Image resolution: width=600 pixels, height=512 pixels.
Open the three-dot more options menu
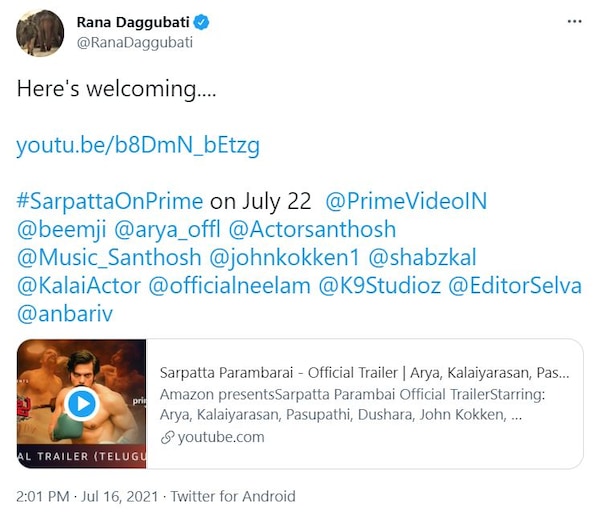coord(574,21)
